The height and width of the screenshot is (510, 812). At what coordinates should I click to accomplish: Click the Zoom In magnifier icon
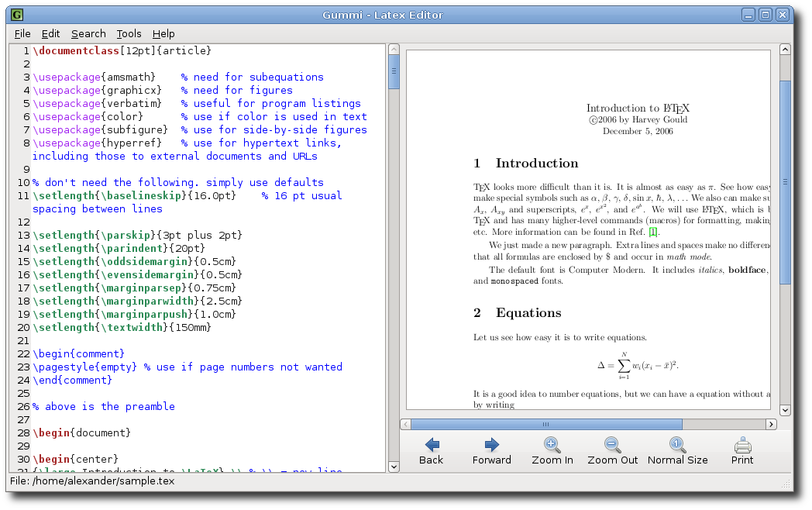pos(552,445)
